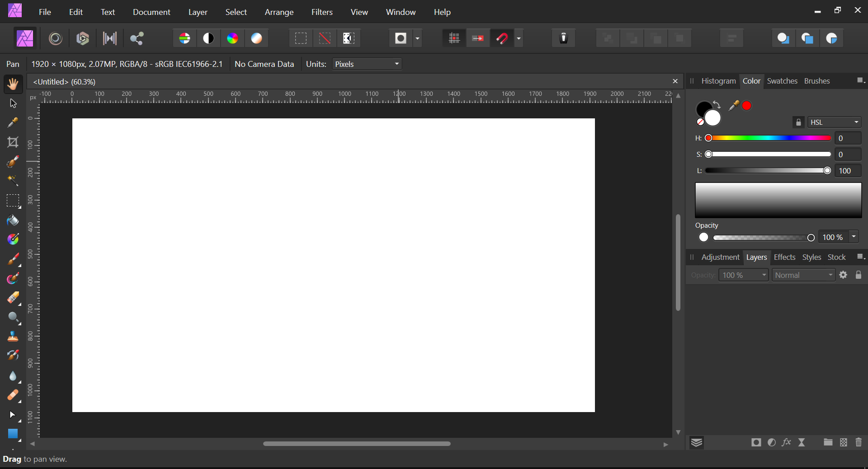The height and width of the screenshot is (469, 868).
Task: Select the Healing Brush tool
Action: click(x=13, y=396)
